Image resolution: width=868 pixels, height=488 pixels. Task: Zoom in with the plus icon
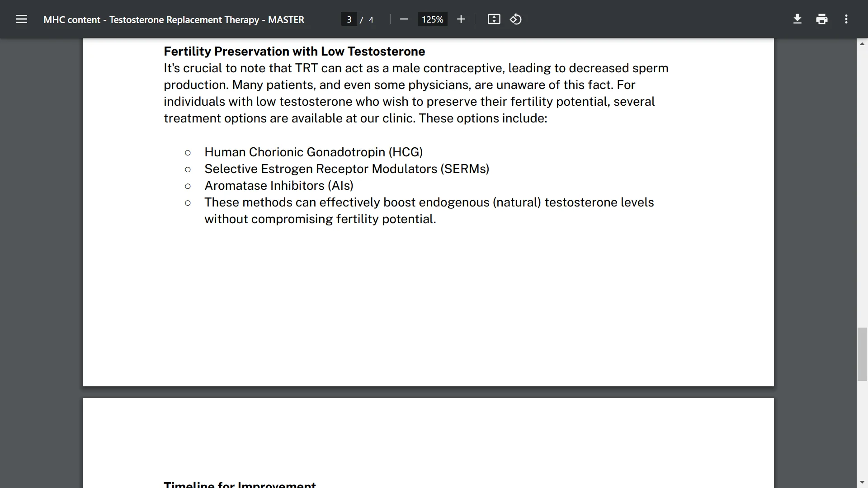click(x=461, y=19)
